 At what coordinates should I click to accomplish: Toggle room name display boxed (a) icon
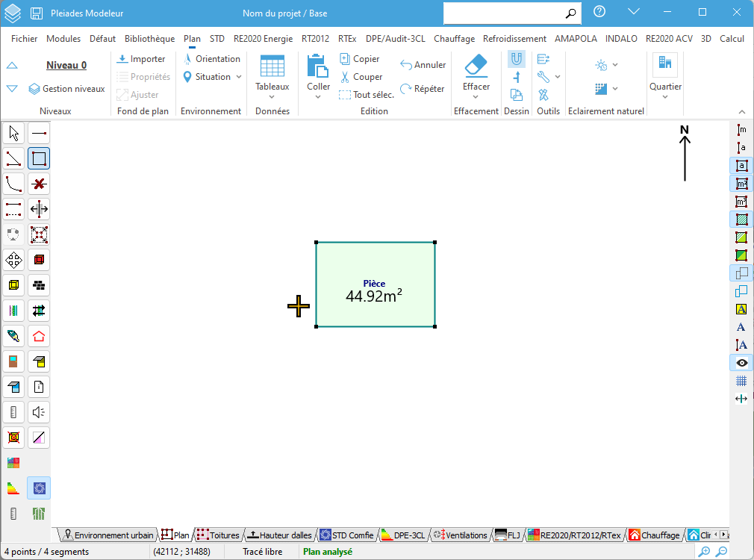pos(741,166)
